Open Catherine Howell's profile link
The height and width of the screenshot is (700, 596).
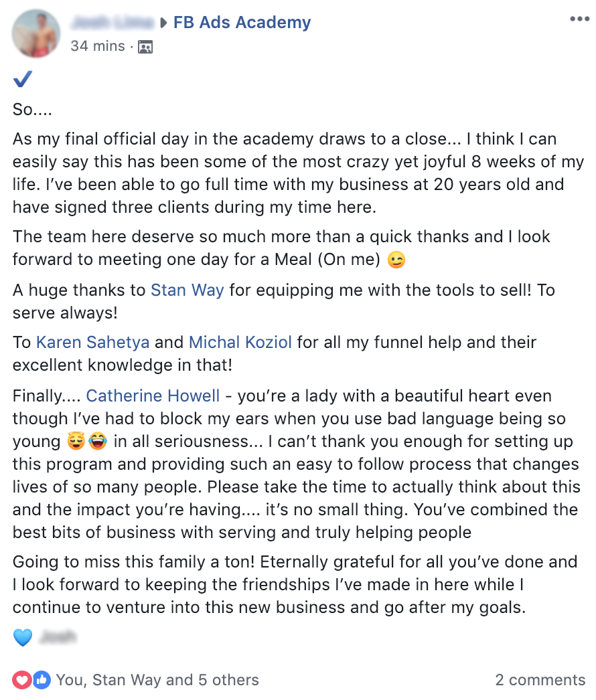pyautogui.click(x=153, y=396)
